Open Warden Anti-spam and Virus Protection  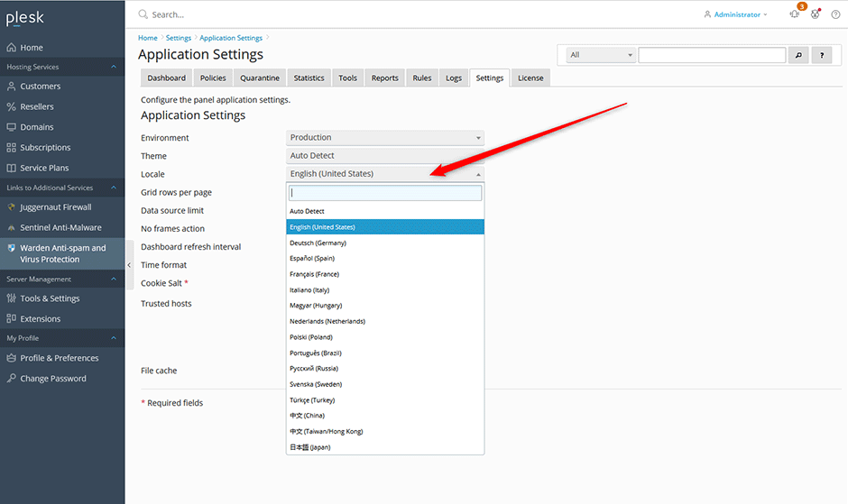62,253
